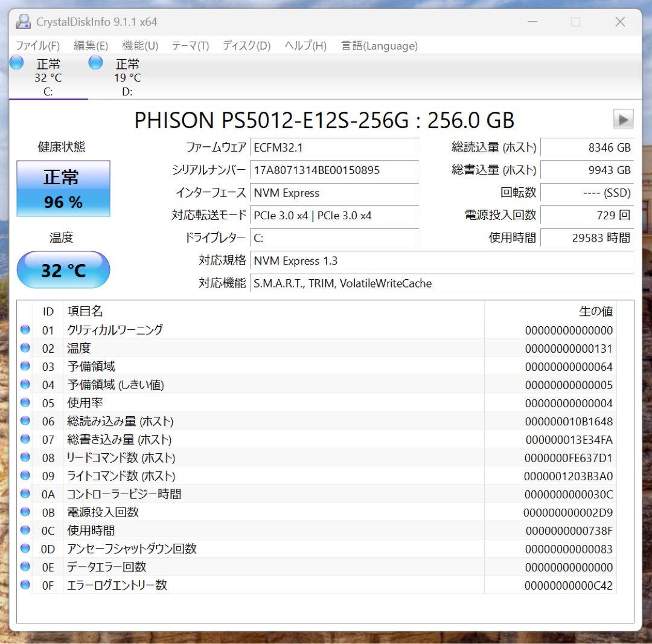Viewport: 652px width, 644px height.
Task: Click the 正常 96 % health status button
Action: [63, 188]
